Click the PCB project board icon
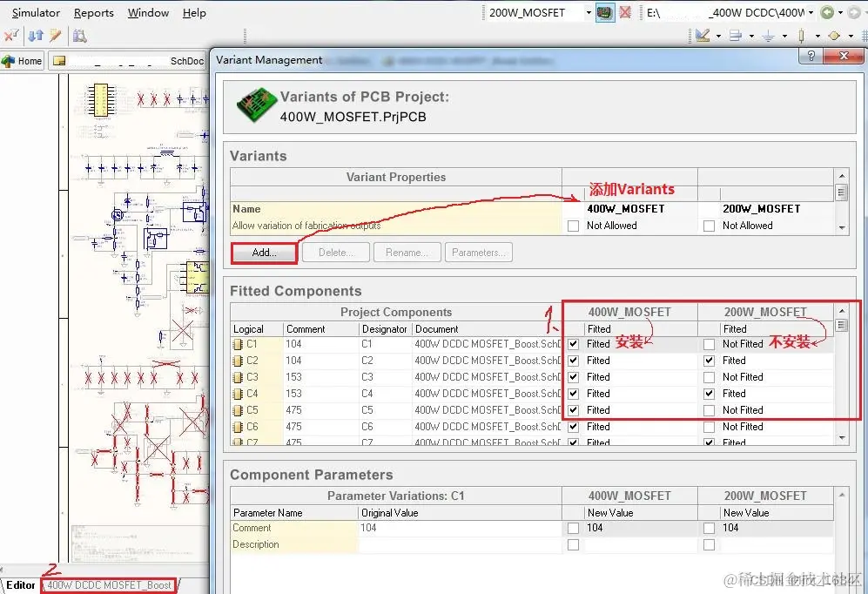Screen dimensions: 868x594 256,105
